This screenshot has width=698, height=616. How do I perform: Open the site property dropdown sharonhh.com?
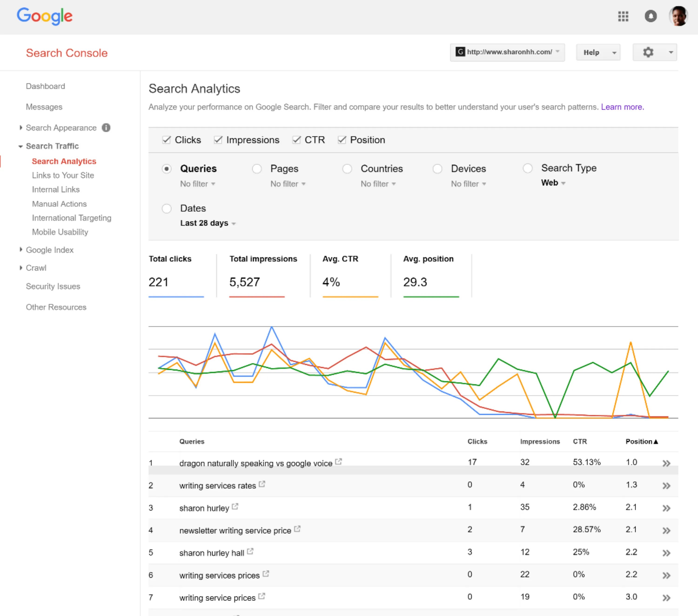(x=507, y=52)
